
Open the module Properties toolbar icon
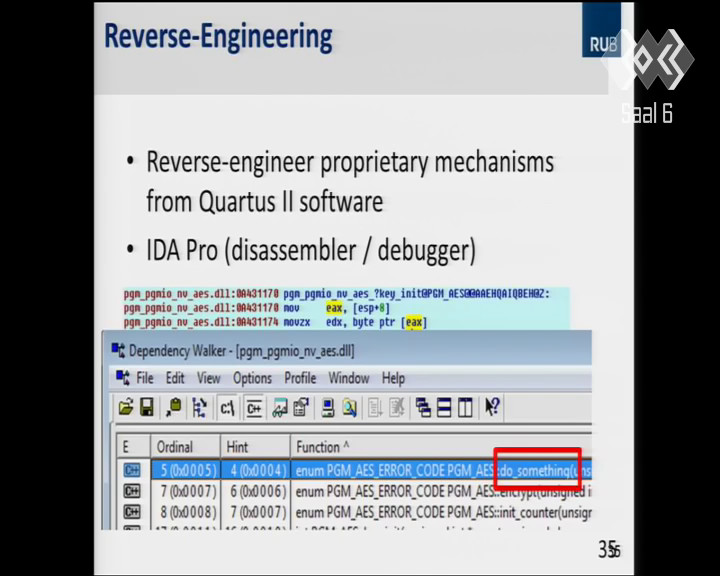point(301,407)
